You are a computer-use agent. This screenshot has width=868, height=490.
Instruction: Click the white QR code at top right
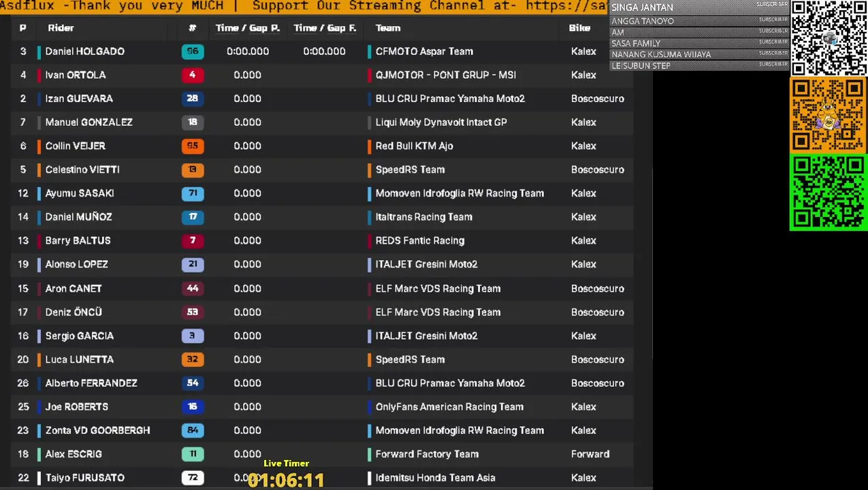coord(829,38)
